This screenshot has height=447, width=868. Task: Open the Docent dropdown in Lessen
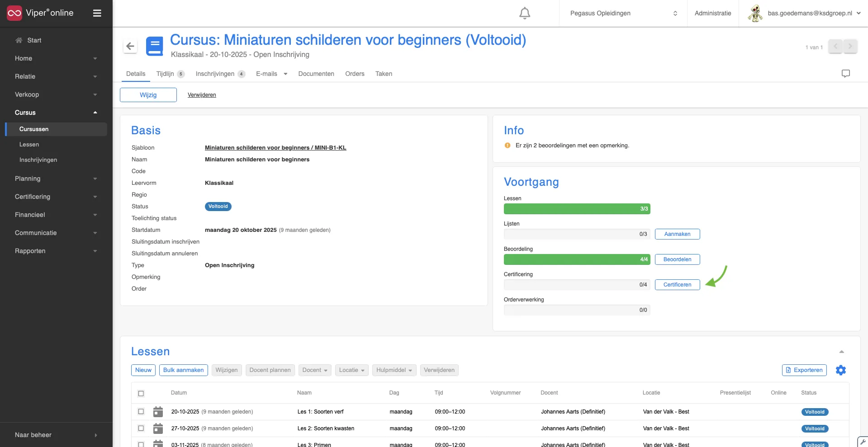click(315, 370)
